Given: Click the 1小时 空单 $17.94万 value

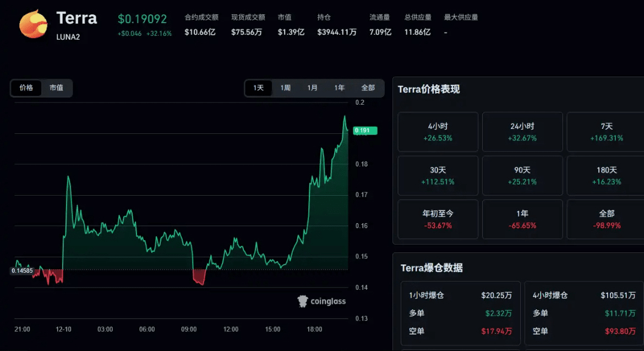Looking at the screenshot, I should [x=496, y=331].
